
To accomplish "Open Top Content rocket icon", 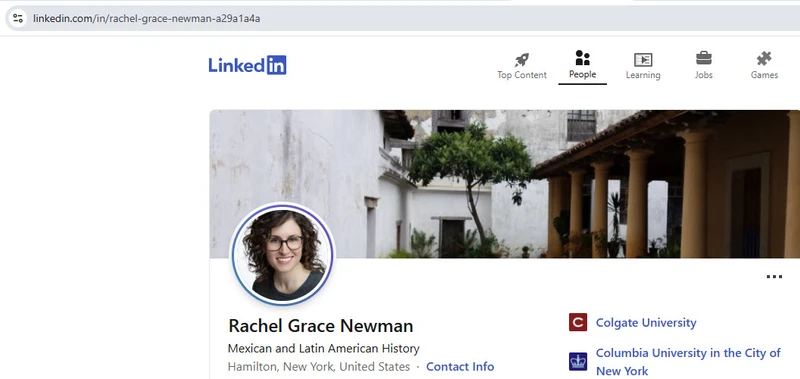I will point(521,60).
